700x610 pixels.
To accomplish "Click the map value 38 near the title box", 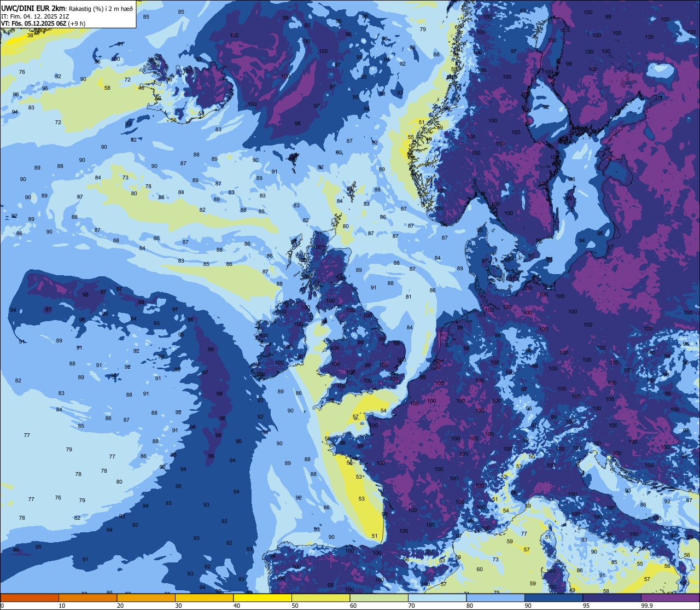I will pos(30,35).
